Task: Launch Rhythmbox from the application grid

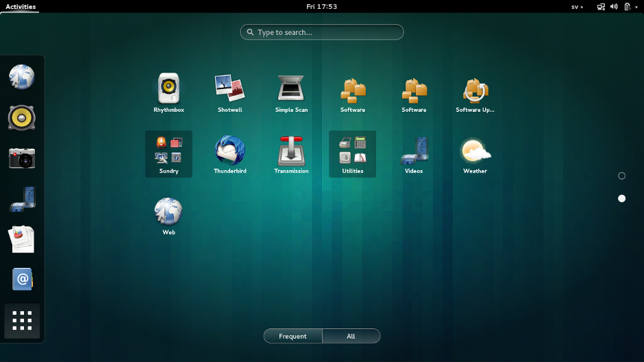Action: [x=169, y=93]
